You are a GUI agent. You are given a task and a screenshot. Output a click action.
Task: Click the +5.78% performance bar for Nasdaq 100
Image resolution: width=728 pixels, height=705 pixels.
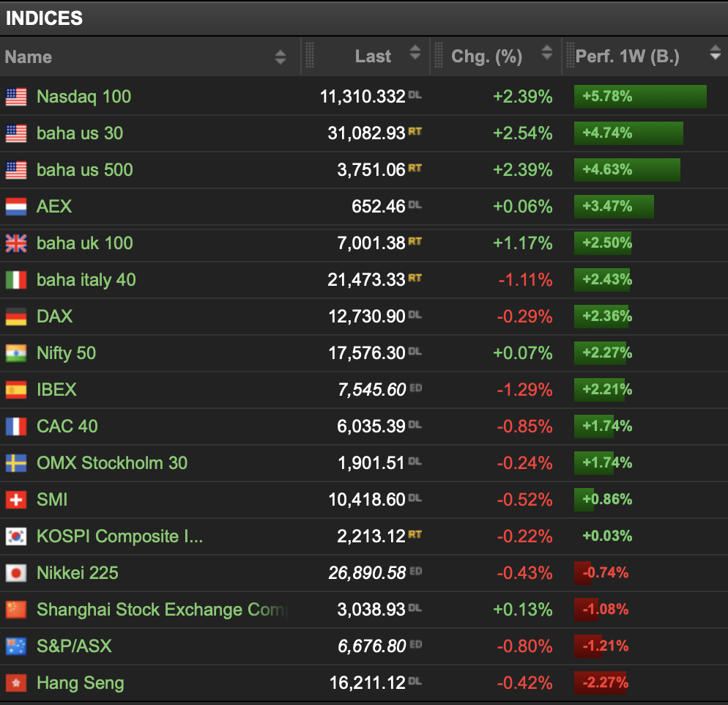click(640, 97)
